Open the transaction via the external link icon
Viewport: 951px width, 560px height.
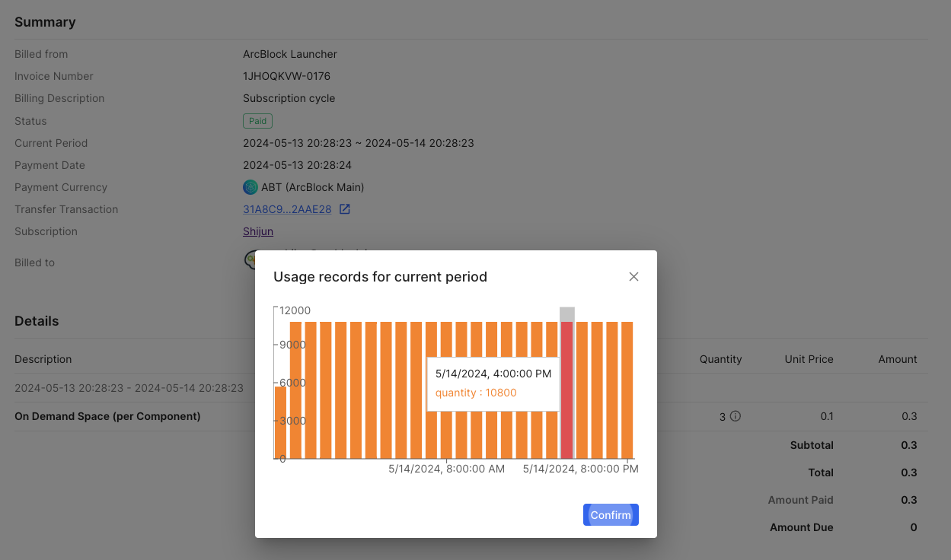345,208
